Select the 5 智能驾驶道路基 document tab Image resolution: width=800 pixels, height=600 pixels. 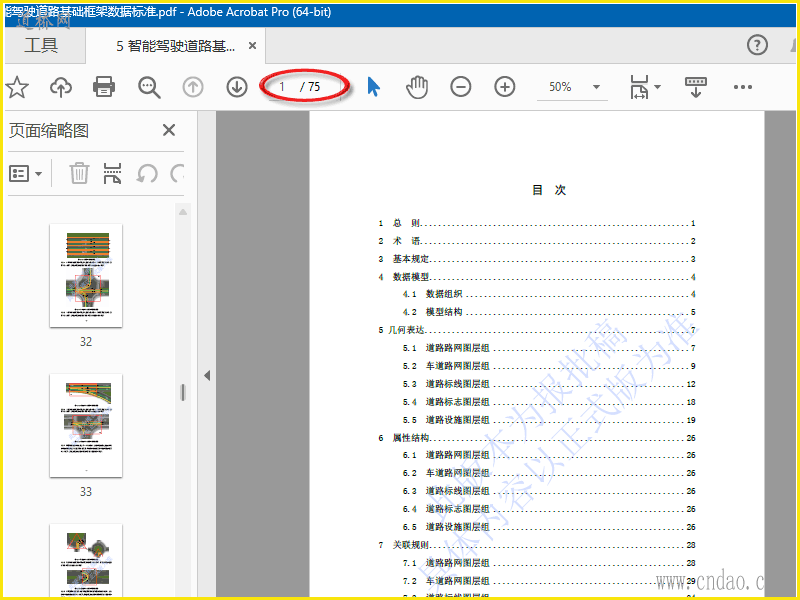click(176, 46)
